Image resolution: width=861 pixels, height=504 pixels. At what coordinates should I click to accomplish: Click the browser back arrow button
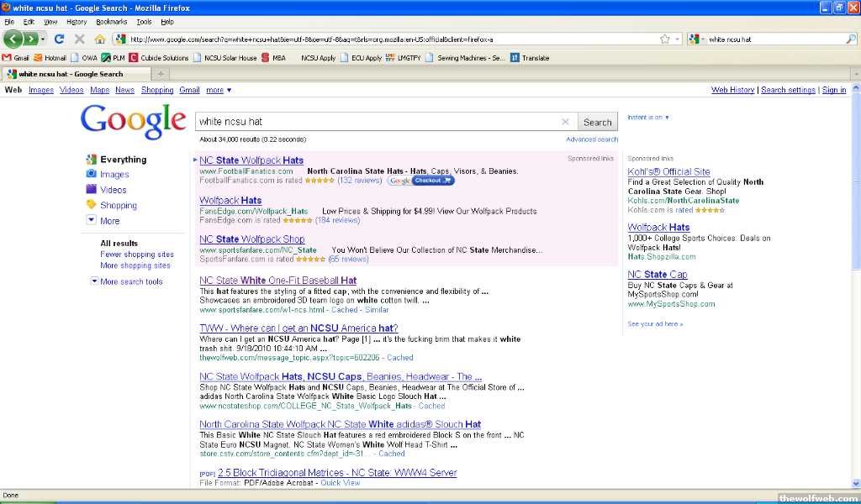13,39
